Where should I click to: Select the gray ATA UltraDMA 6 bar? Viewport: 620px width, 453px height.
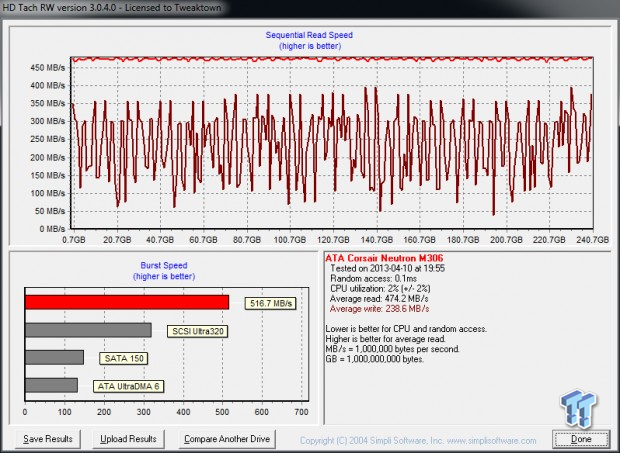[x=51, y=385]
